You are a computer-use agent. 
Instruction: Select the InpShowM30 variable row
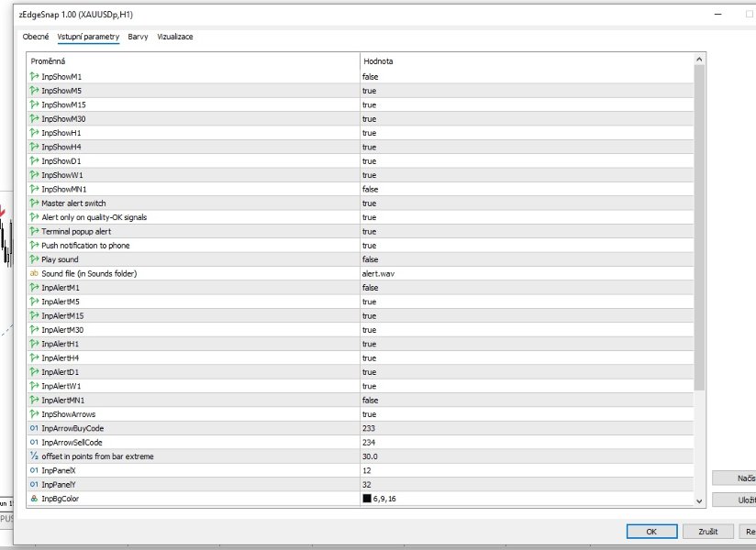point(361,118)
